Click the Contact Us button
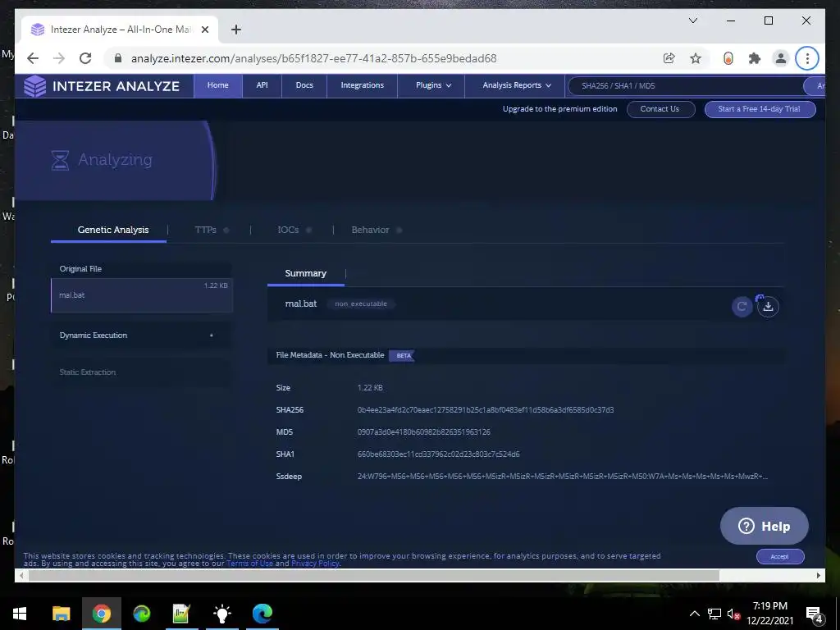840x630 pixels. coord(660,109)
